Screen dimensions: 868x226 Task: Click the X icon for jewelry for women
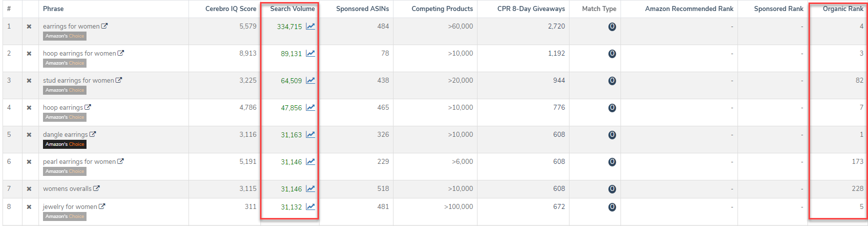[29, 207]
